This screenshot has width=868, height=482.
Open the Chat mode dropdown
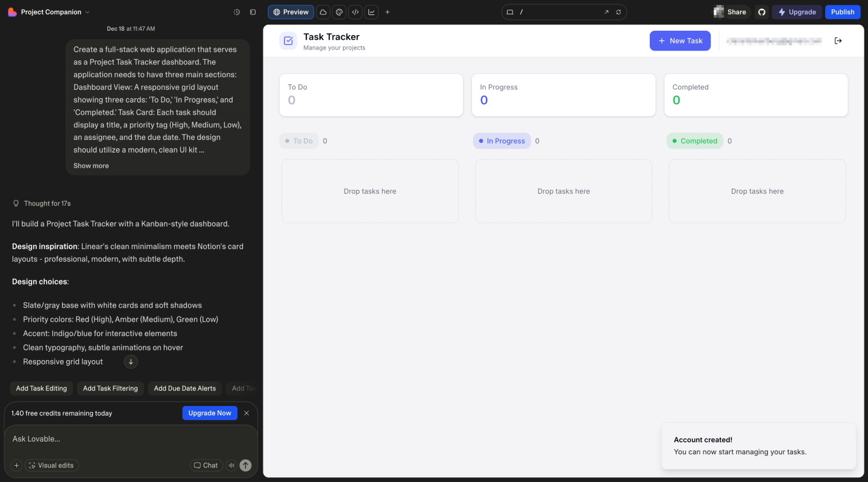[x=206, y=465]
